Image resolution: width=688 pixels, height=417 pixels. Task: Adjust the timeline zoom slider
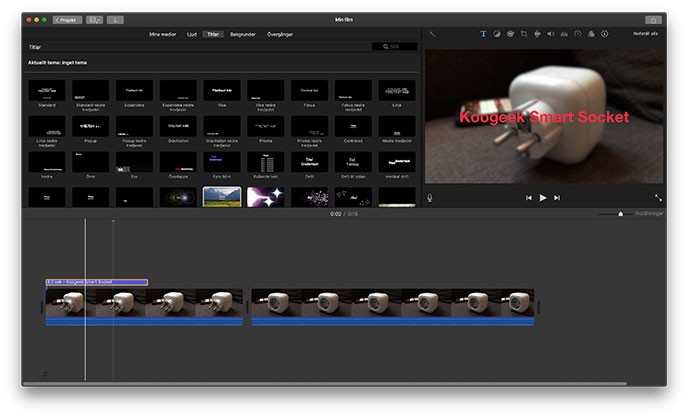pos(620,214)
